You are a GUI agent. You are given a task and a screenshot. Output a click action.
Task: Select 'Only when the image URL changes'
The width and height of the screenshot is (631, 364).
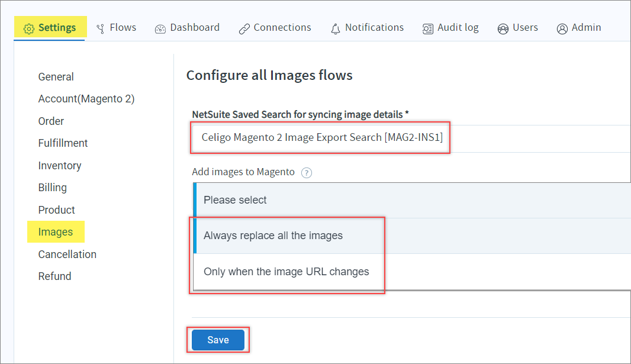286,272
